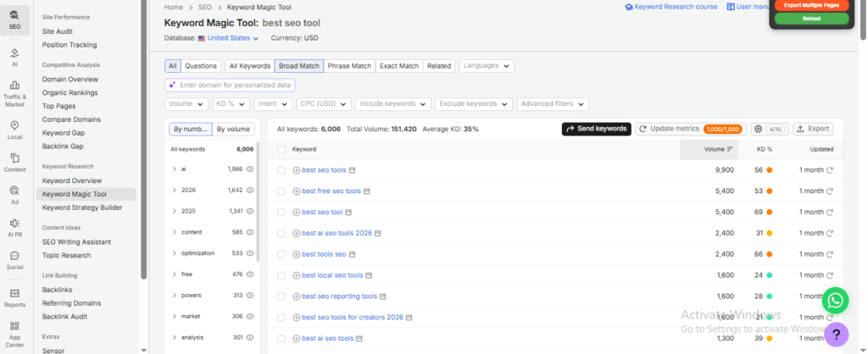
Task: Open the Advanced filters dropdown
Action: tap(553, 104)
